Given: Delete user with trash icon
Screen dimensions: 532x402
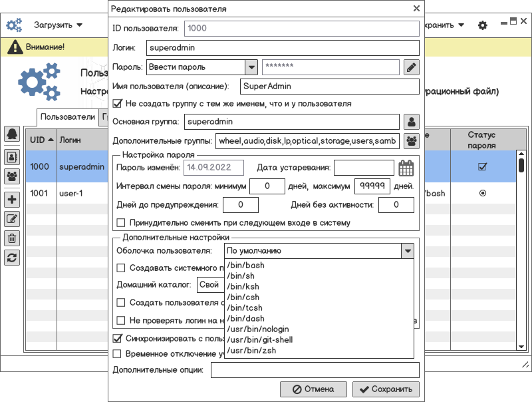Looking at the screenshot, I should pos(12,238).
